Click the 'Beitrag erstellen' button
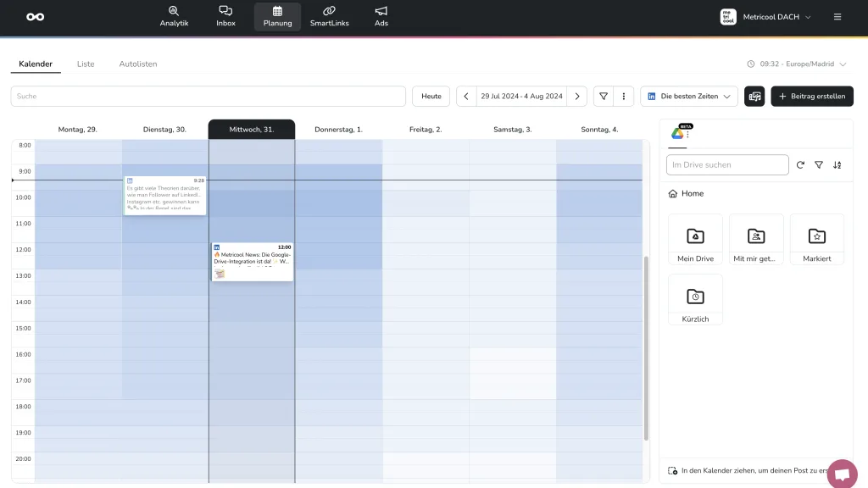This screenshot has height=488, width=868. tap(811, 97)
